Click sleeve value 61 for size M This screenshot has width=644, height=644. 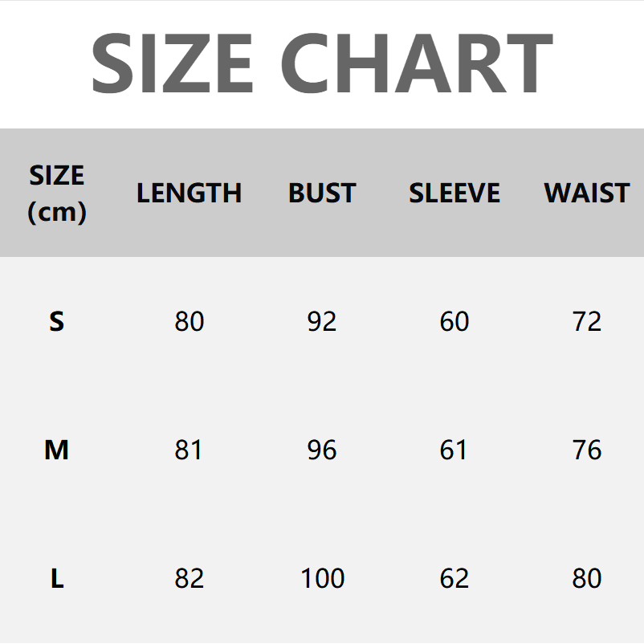tap(454, 450)
